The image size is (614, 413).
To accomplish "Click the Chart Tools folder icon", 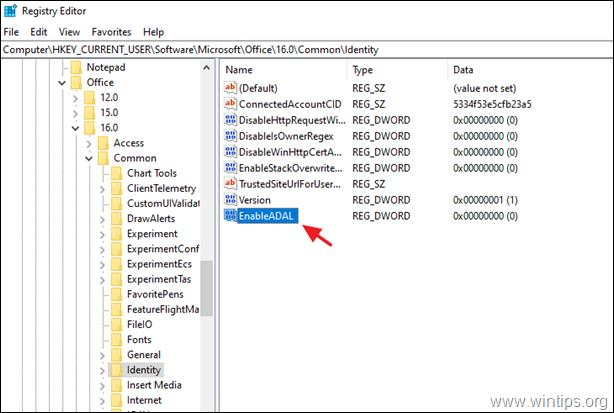I will pyautogui.click(x=117, y=173).
